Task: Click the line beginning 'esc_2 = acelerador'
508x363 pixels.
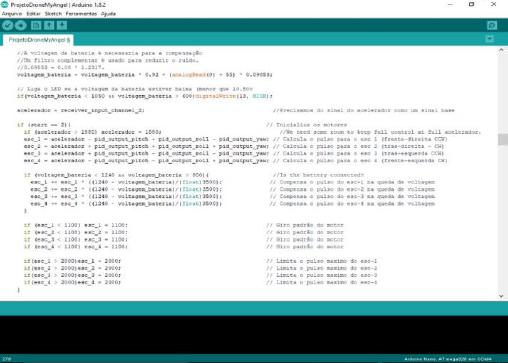Action: coord(146,146)
